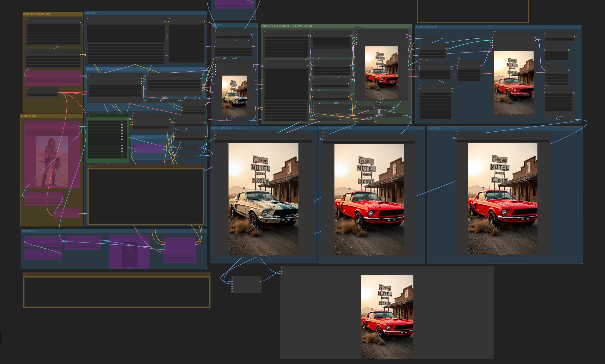Image resolution: width=605 pixels, height=364 pixels.
Task: Click inside the big brown-bordered note box
Action: click(146, 196)
